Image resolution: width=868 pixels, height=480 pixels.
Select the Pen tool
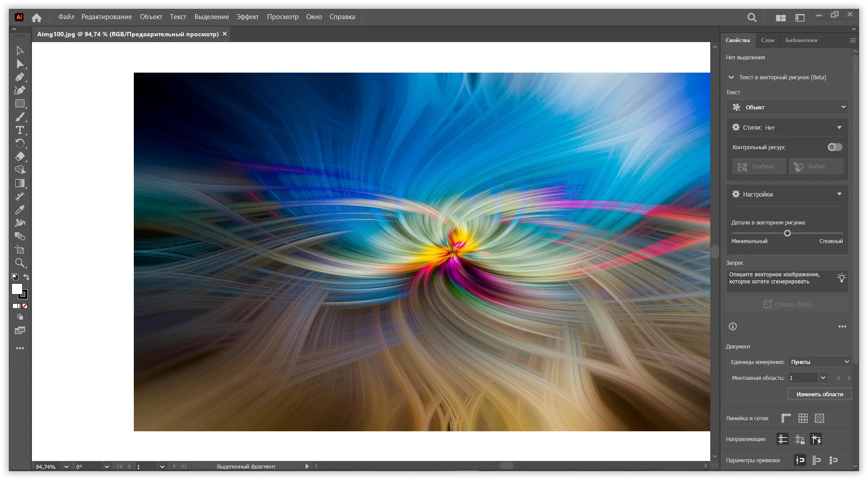tap(19, 77)
